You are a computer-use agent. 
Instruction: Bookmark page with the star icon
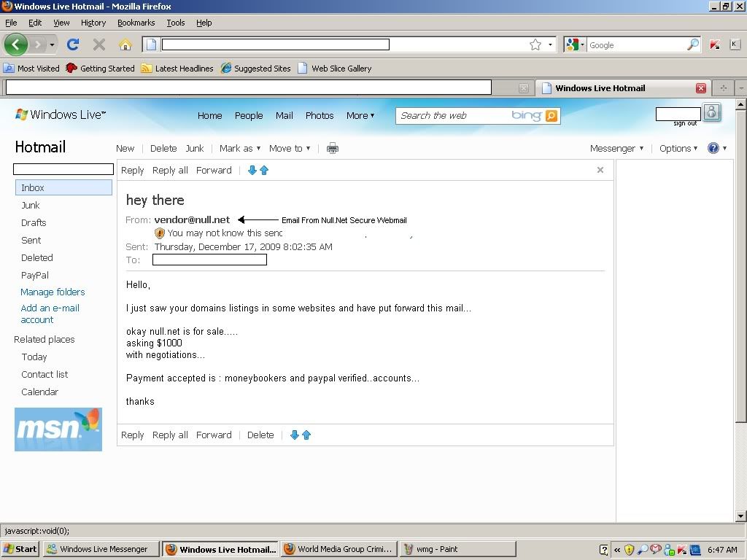pos(535,44)
